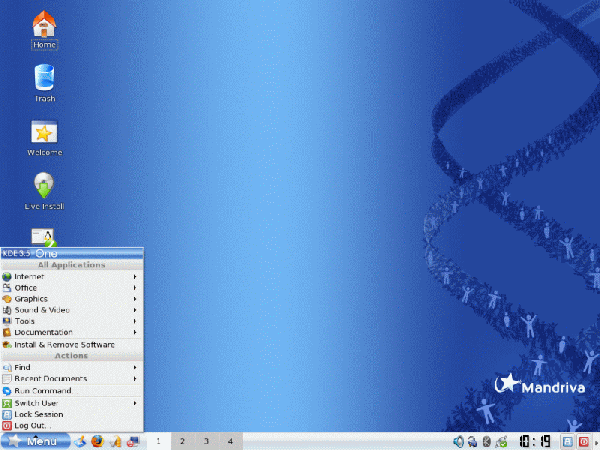Click the blue lock screen panel icon
This screenshot has height=450, width=600.
pyautogui.click(x=567, y=441)
